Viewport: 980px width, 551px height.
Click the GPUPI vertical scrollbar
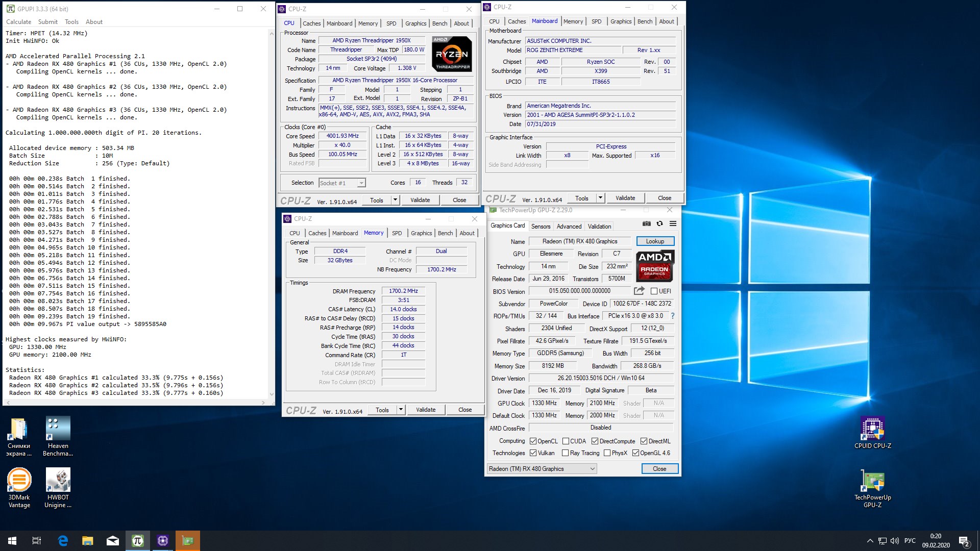click(271, 213)
